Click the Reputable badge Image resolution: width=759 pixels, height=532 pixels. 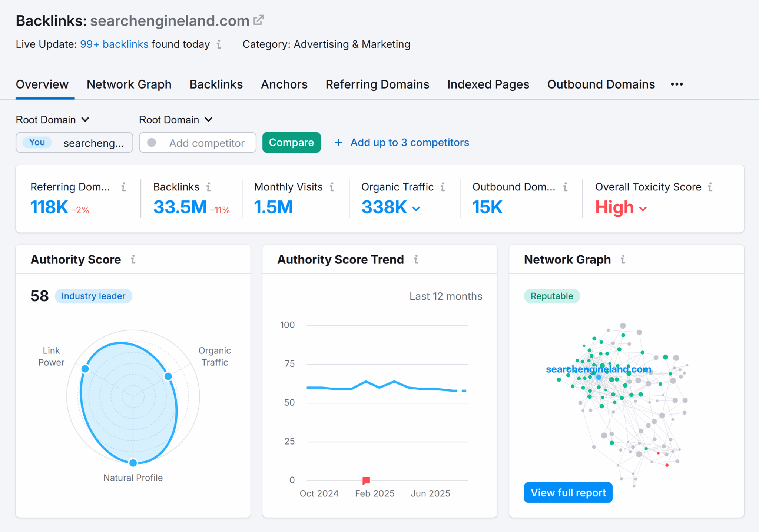[x=552, y=296]
